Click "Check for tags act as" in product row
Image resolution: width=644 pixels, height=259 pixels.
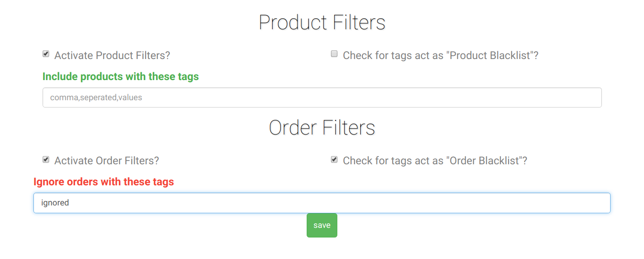pyautogui.click(x=393, y=56)
